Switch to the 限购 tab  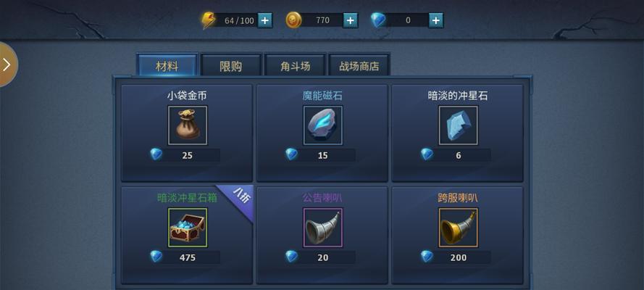click(x=231, y=66)
